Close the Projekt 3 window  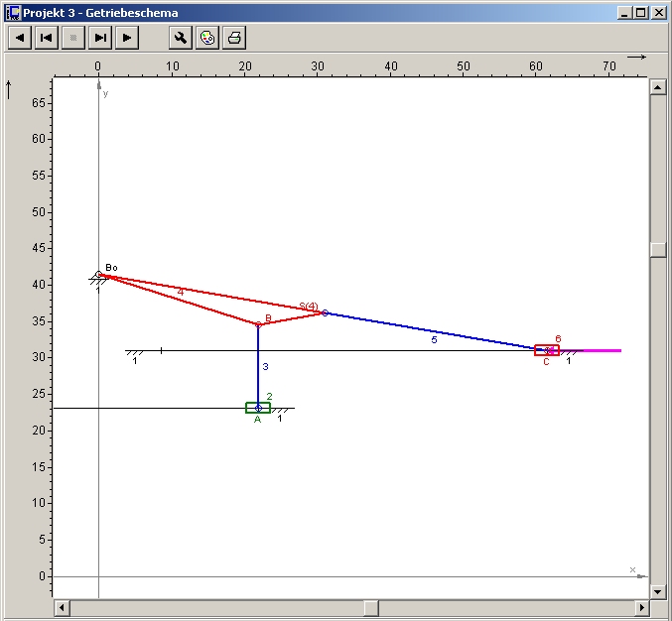click(659, 13)
